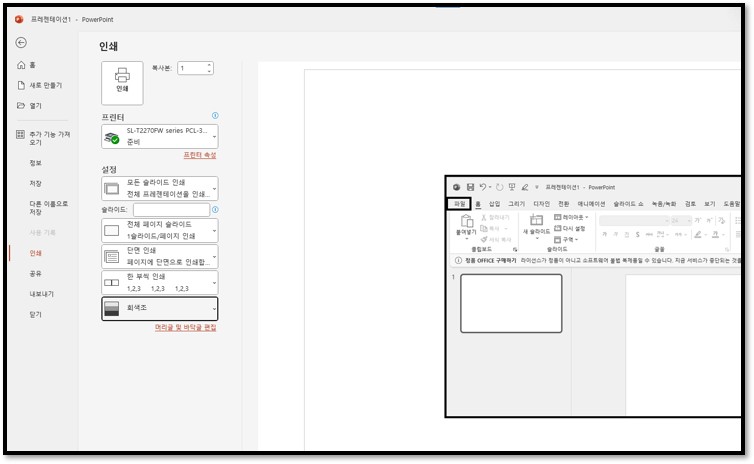The width and height of the screenshot is (754, 464).
Task: Select 공유 in the backstage sidebar
Action: pyautogui.click(x=36, y=274)
